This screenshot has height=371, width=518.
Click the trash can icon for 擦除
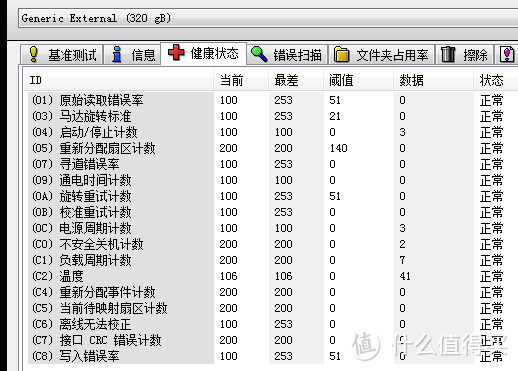(448, 54)
